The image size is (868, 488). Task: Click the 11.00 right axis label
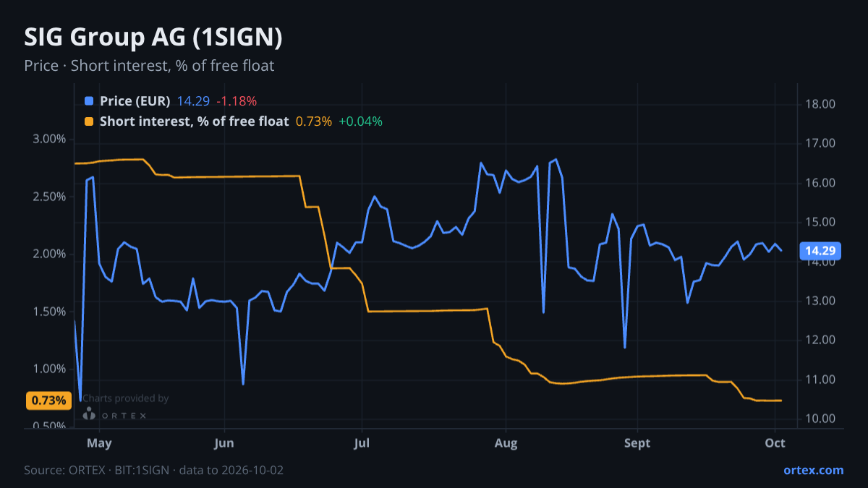pos(820,380)
